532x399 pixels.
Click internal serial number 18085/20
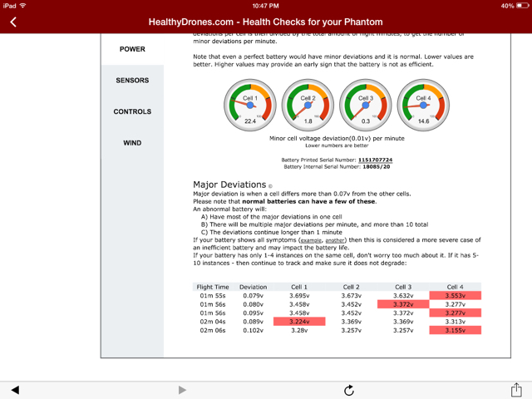click(x=377, y=167)
